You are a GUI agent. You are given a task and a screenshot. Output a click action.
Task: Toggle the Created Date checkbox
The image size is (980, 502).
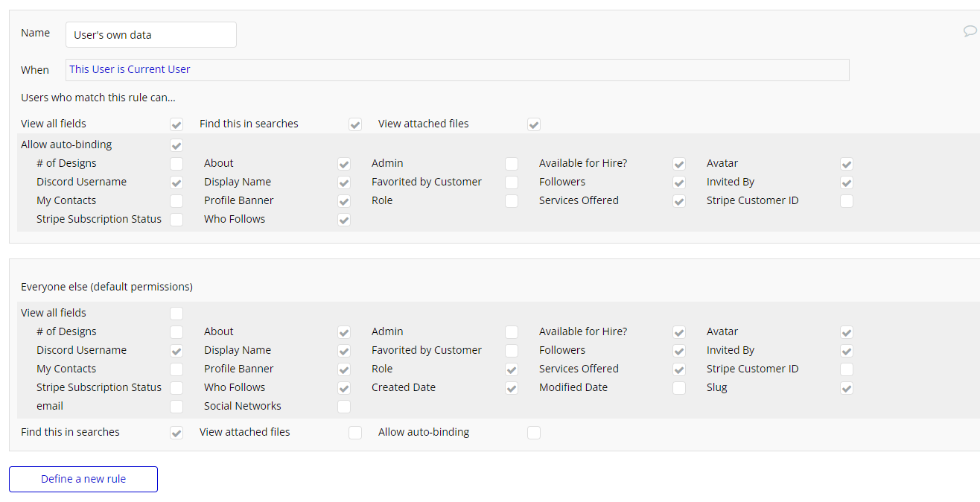512,388
